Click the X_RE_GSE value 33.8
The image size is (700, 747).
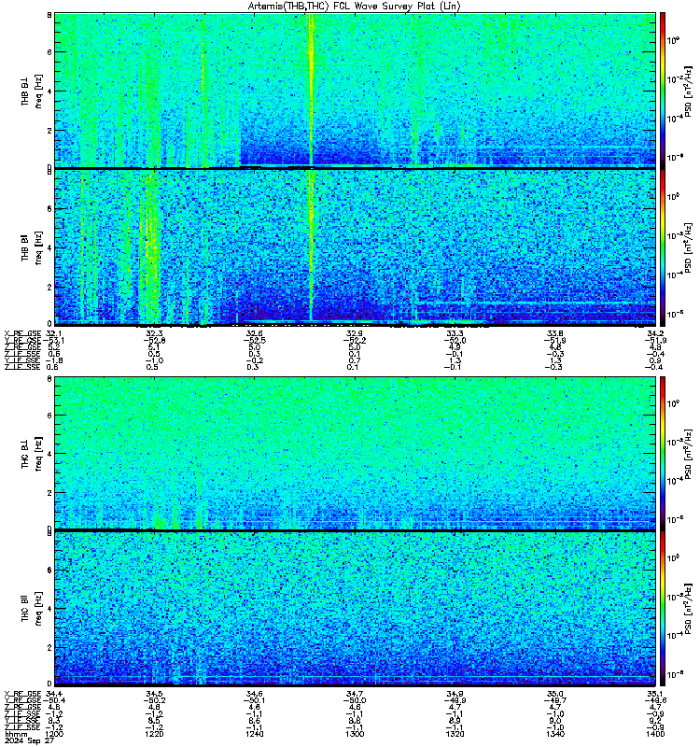[555, 333]
